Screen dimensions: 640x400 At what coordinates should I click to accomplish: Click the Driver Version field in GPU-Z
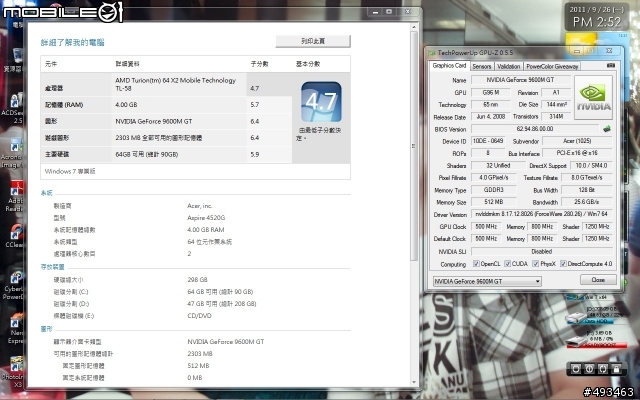point(542,214)
